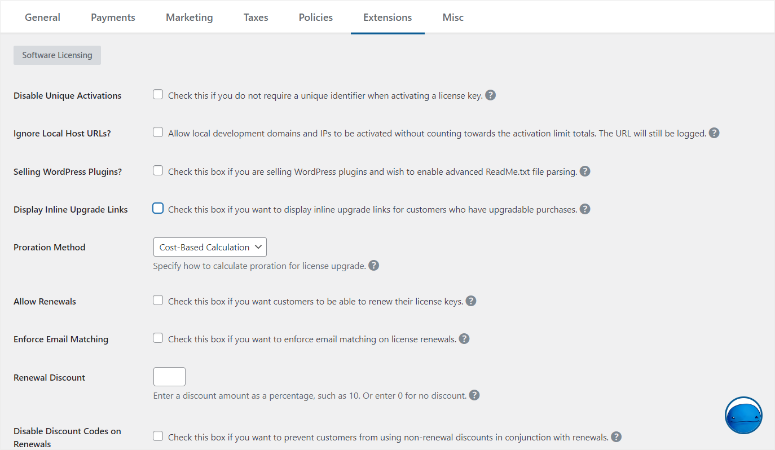Click help icon for Renewal Discount description
The height and width of the screenshot is (450, 775).
[x=474, y=395]
